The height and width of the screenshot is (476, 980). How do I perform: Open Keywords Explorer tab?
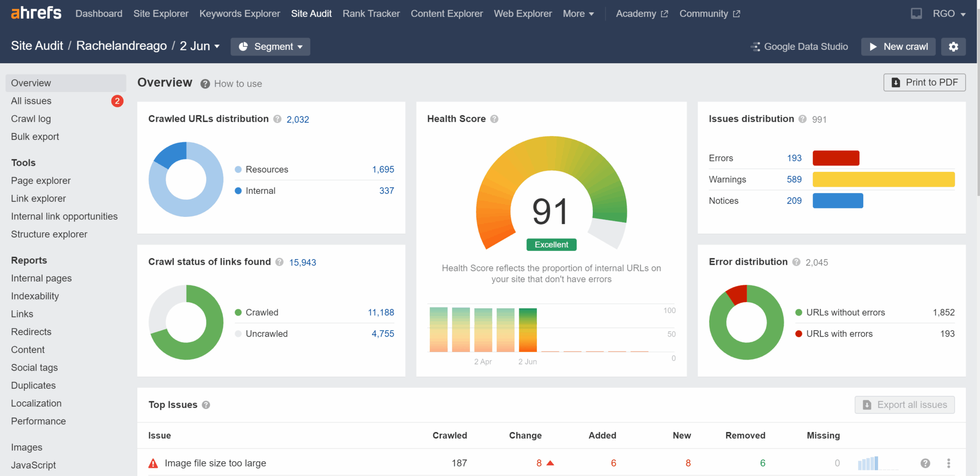[240, 13]
